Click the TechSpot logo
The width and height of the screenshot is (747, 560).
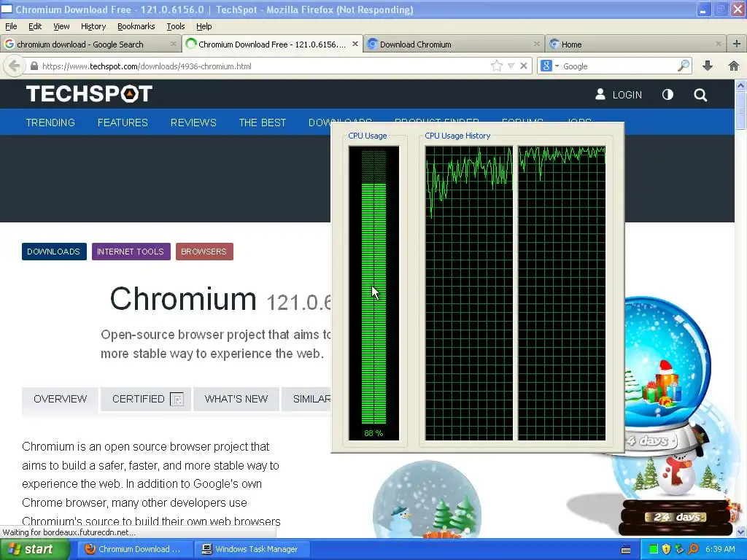point(89,94)
